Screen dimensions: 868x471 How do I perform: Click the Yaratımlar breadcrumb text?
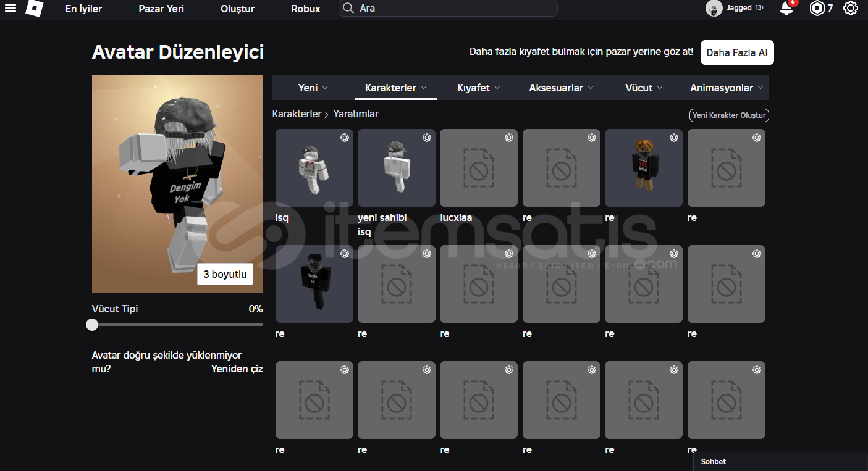(x=356, y=114)
